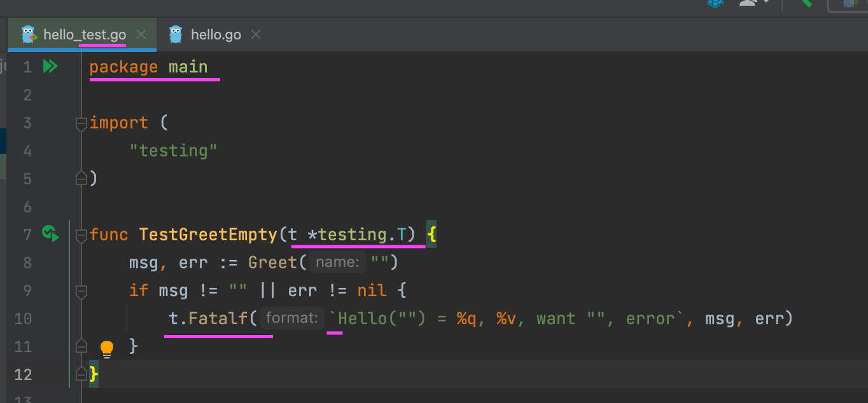This screenshot has width=868, height=403.
Task: Click the name: parameter hint
Action: [x=337, y=262]
